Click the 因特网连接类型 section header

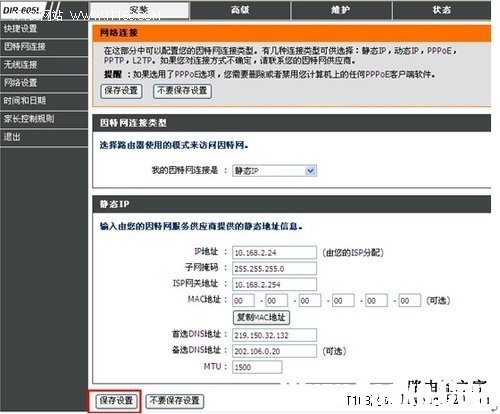[x=292, y=123]
